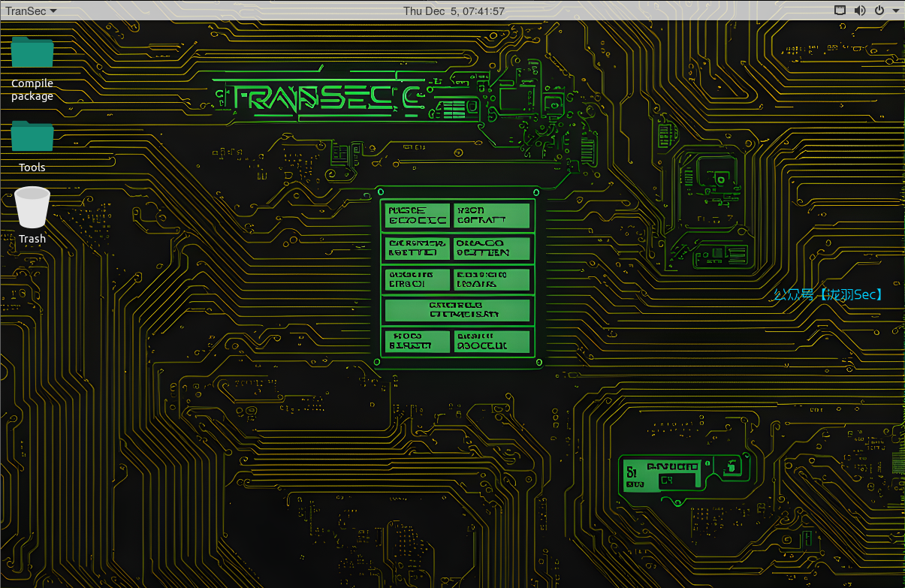905x588 pixels.
Task: Click the TRANSEC logo on the wallpaper
Action: (323, 98)
